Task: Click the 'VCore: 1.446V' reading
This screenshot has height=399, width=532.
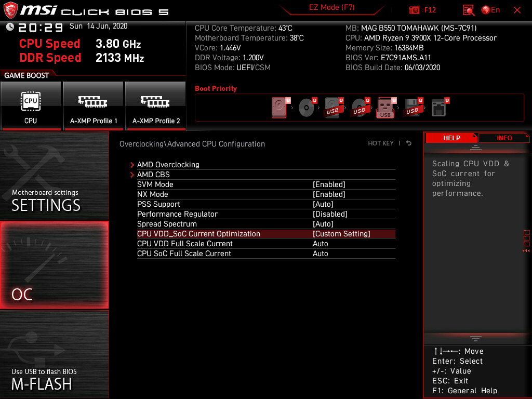Action: tap(218, 48)
